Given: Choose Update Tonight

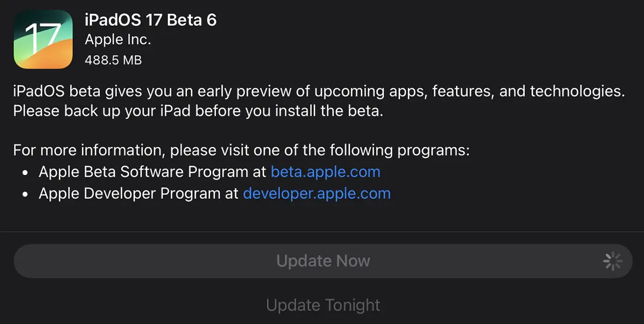Looking at the screenshot, I should [x=323, y=305].
